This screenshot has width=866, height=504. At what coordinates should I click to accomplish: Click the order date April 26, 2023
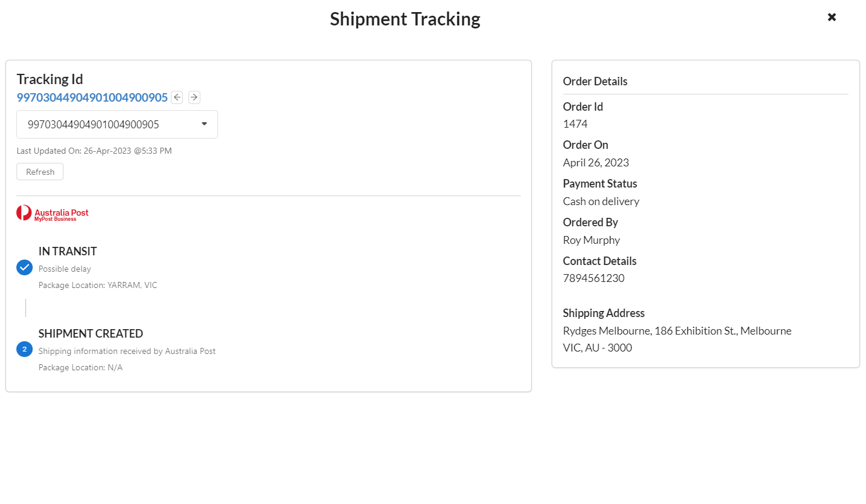[596, 162]
